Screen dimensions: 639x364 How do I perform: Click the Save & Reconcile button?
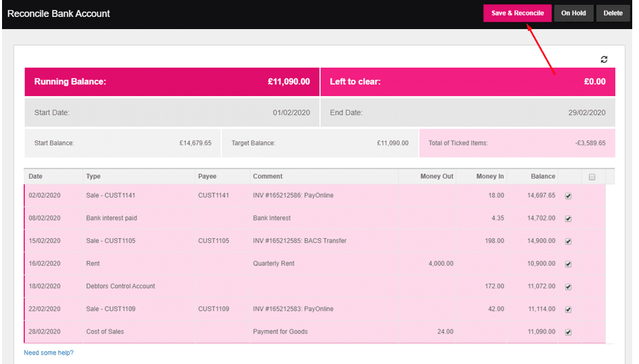pos(517,13)
